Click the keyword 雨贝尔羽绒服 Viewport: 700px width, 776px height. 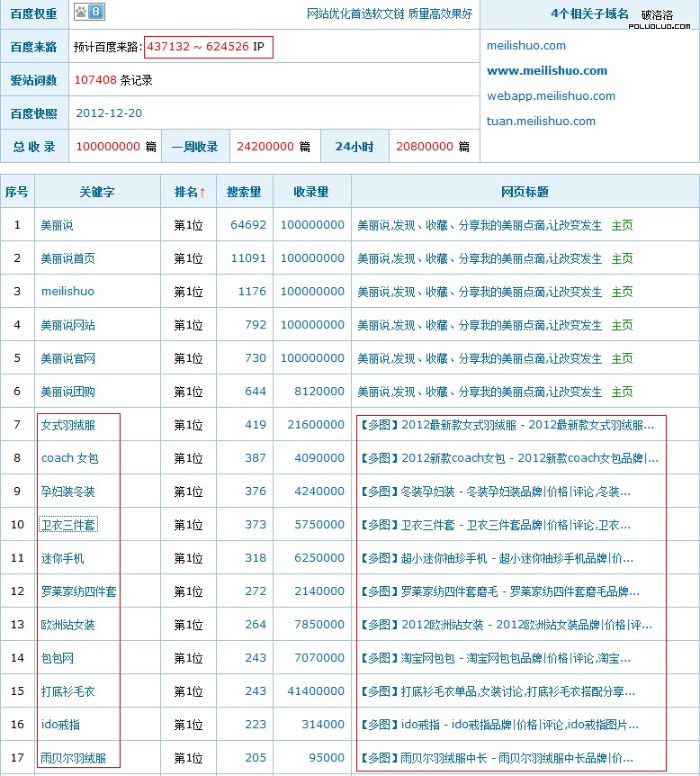(74, 758)
